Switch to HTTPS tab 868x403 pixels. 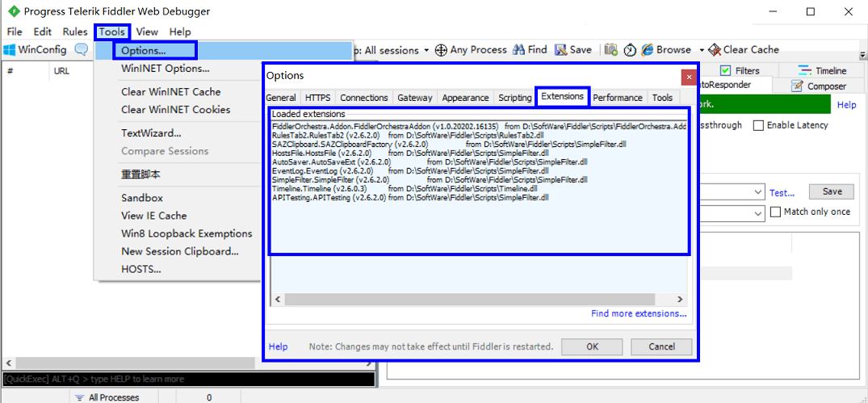tap(318, 98)
